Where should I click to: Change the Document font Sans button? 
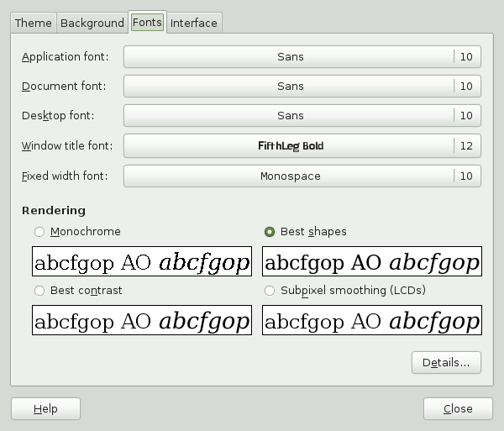tap(302, 87)
